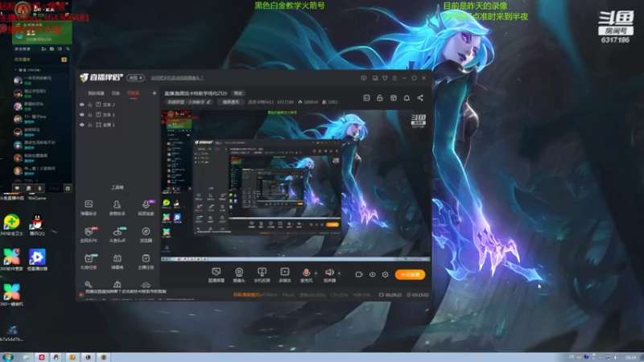
Task: Open the 礼物任务 gift task tool
Action: (x=89, y=261)
